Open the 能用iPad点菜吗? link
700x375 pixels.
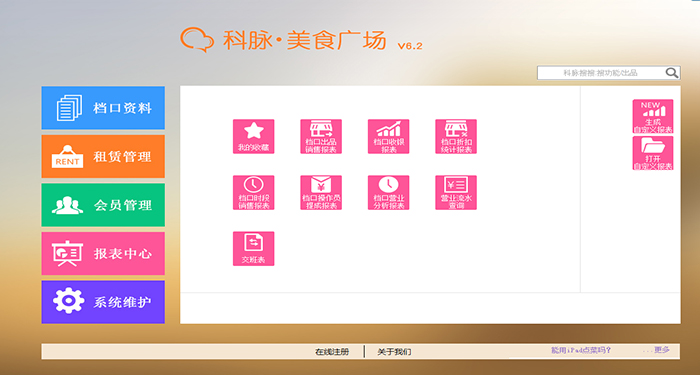[581, 350]
